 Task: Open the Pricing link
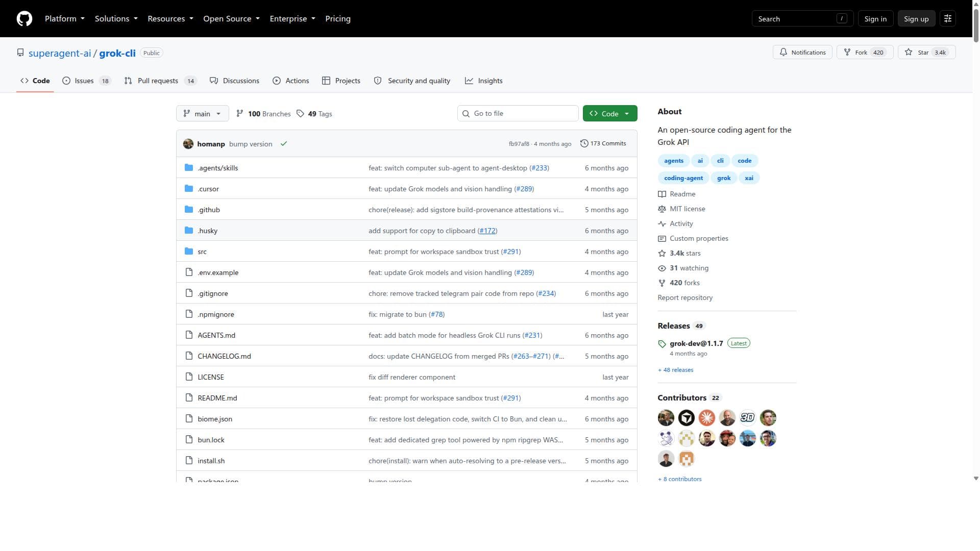pyautogui.click(x=338, y=19)
